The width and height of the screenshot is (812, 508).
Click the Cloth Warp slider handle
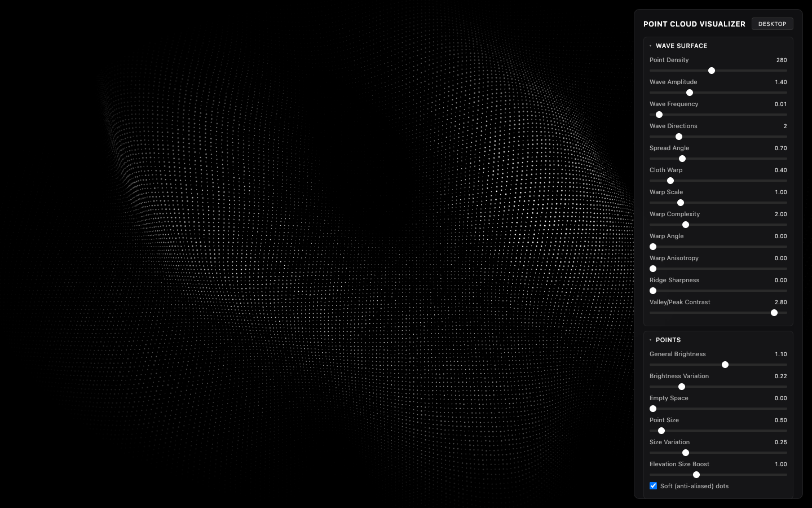click(670, 181)
